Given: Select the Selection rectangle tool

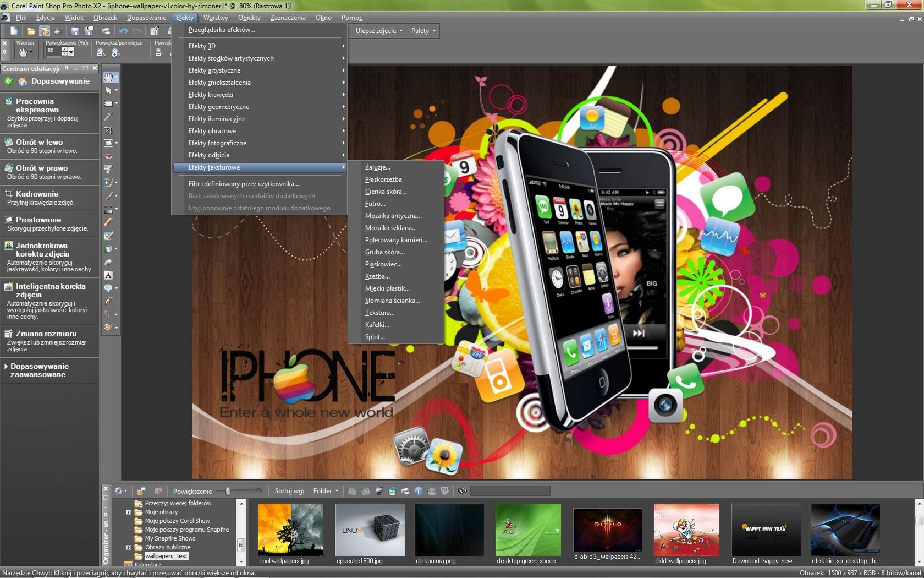Looking at the screenshot, I should [x=109, y=103].
